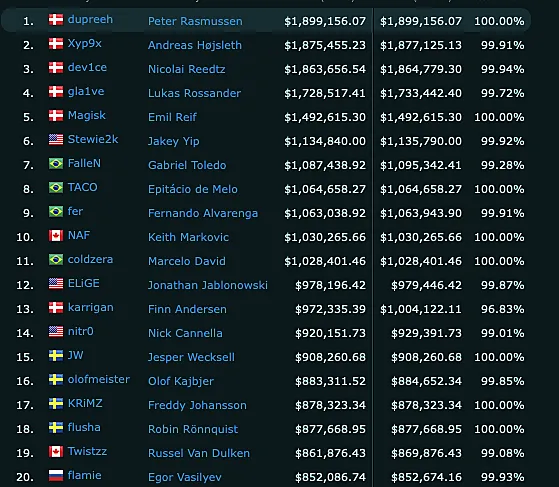
Task: Open Peter Rasmussen name link
Action: click(x=195, y=21)
